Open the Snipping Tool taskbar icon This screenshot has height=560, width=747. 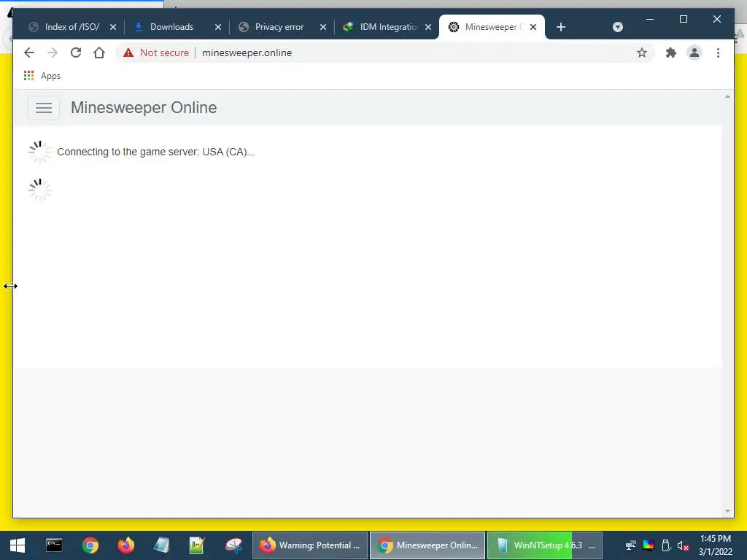pos(233,545)
